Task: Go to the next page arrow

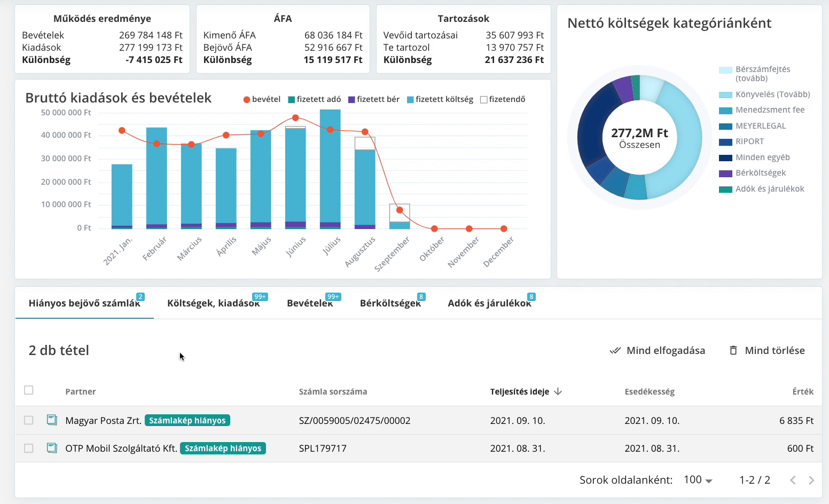Action: coord(811,480)
